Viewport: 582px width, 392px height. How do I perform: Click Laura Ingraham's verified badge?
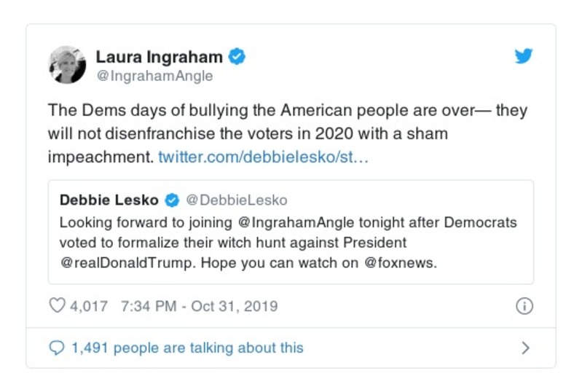(237, 56)
